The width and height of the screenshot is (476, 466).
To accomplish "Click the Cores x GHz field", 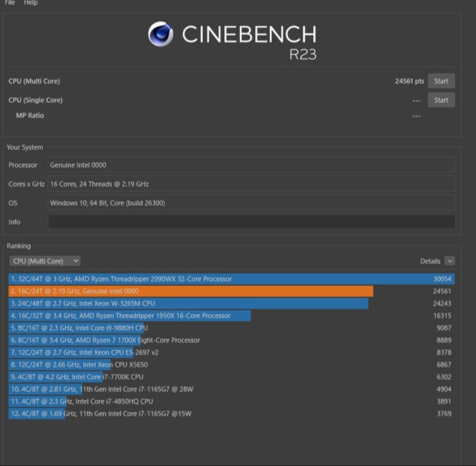I will pyautogui.click(x=251, y=184).
